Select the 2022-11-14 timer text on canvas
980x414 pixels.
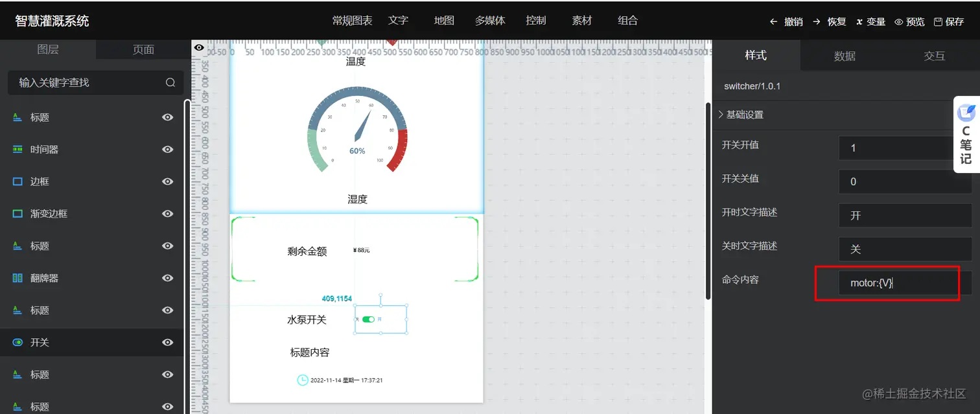[x=347, y=380]
